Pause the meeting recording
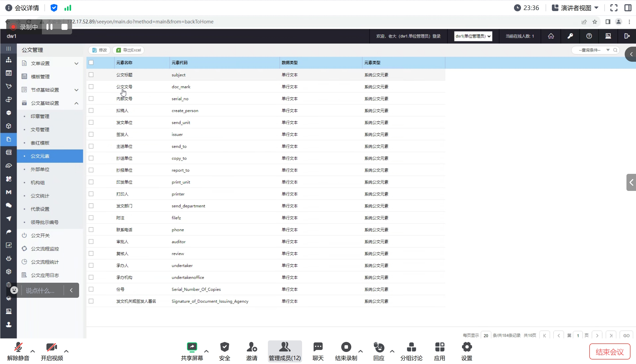This screenshot has width=636, height=364. pyautogui.click(x=49, y=27)
